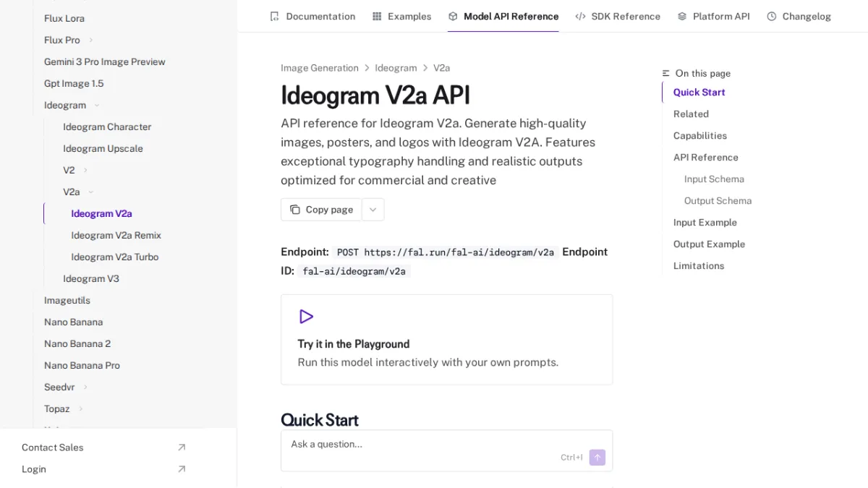Open the Try it in the Playground card

tap(446, 339)
